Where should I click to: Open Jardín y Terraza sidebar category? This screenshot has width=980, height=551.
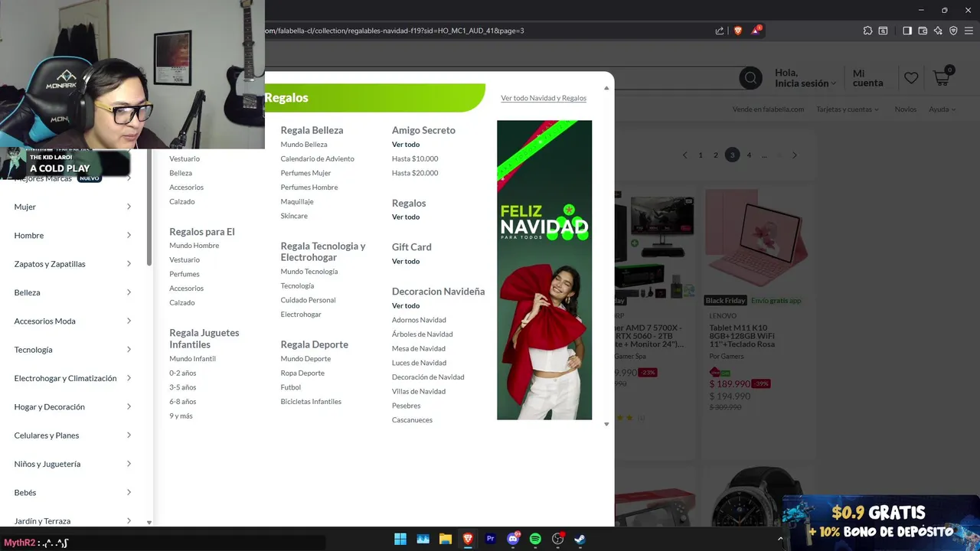[42, 521]
